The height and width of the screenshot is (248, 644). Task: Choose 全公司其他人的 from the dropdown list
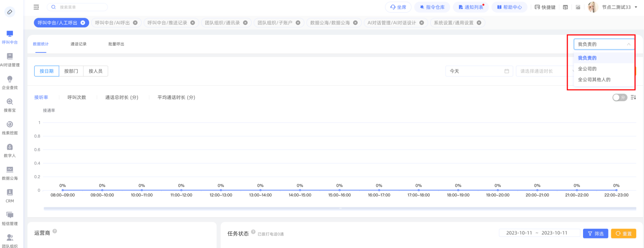pos(594,80)
